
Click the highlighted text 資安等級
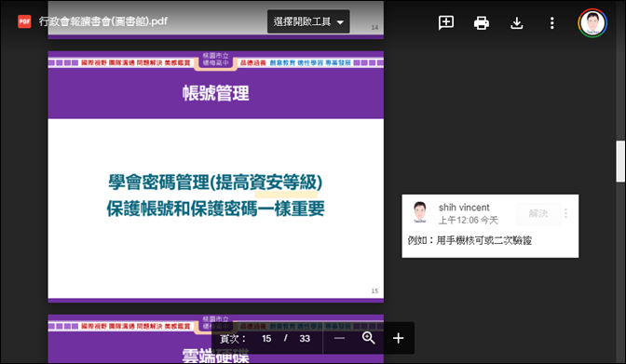coord(283,182)
